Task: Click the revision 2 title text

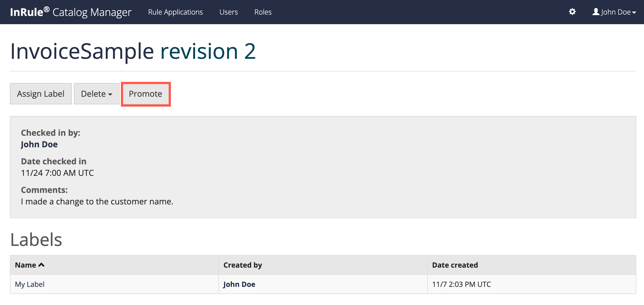Action: coord(208,51)
